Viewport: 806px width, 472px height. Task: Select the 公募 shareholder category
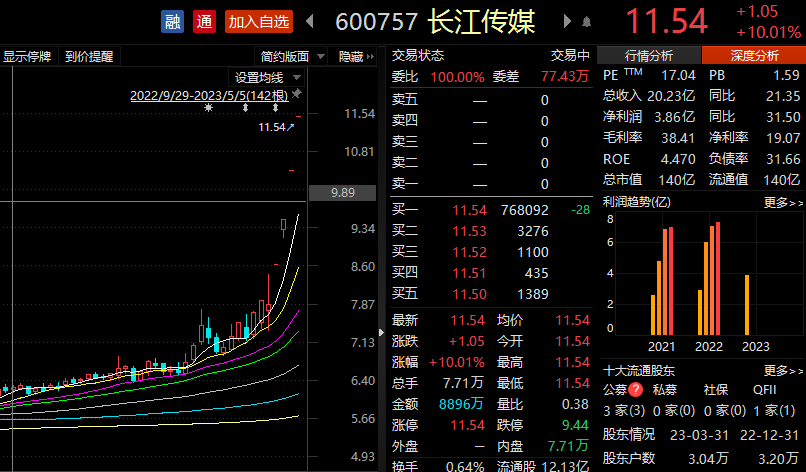coord(615,390)
